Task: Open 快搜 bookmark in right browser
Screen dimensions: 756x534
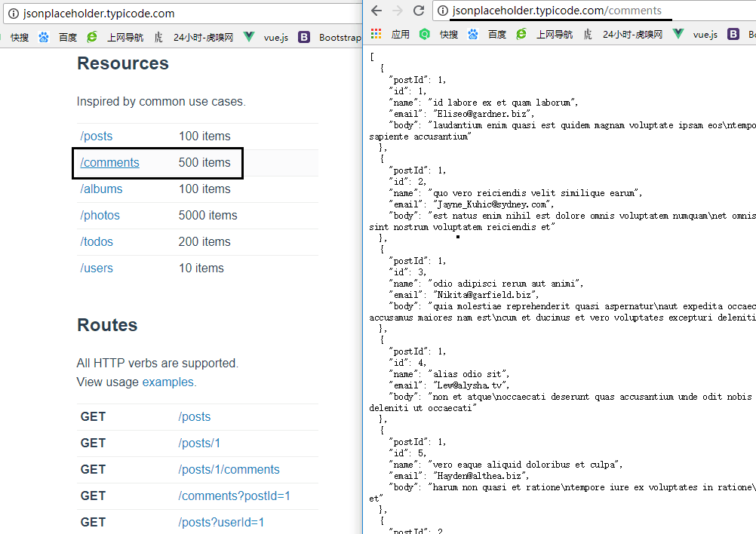Action: pos(440,34)
